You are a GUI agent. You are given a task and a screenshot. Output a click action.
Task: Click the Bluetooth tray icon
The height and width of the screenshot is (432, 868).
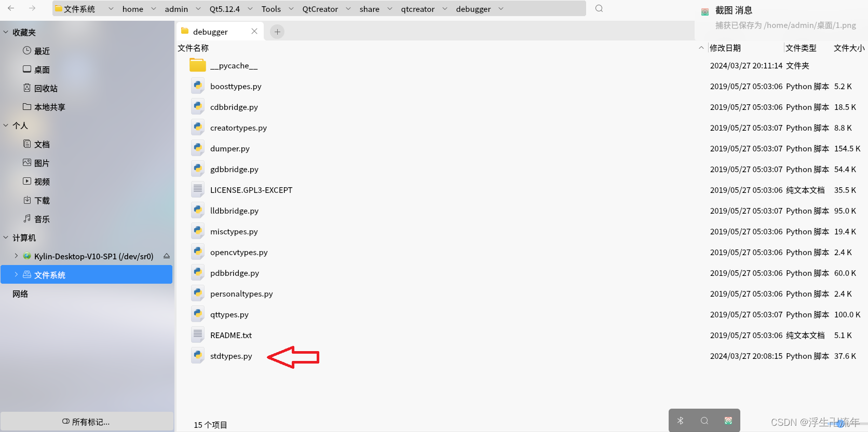[680, 421]
